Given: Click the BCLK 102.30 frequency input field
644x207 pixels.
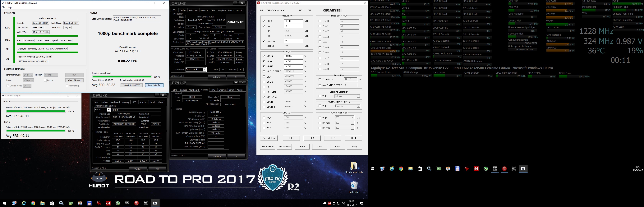Looking at the screenshot, I should (293, 21).
